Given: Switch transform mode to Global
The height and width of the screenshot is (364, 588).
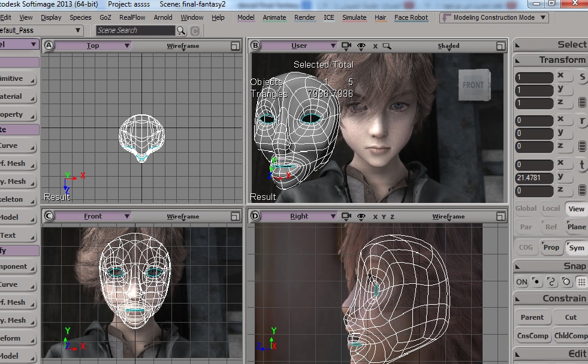Looking at the screenshot, I should click(526, 208).
